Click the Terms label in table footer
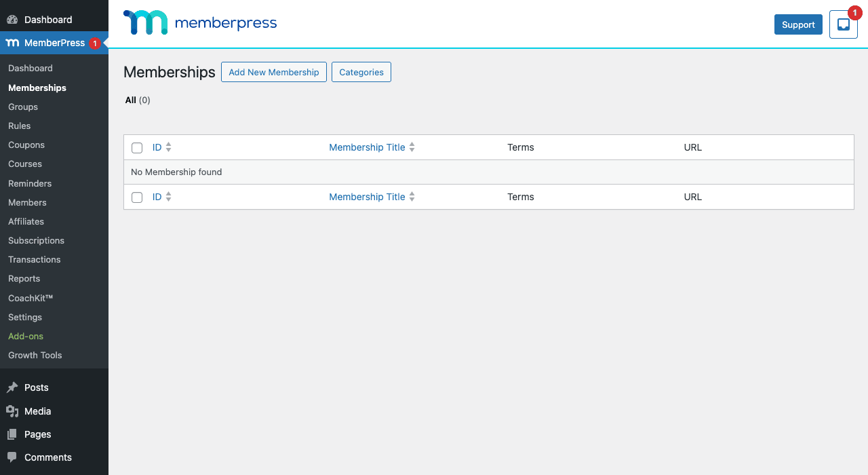Screen dimensions: 868x475 point(521,197)
